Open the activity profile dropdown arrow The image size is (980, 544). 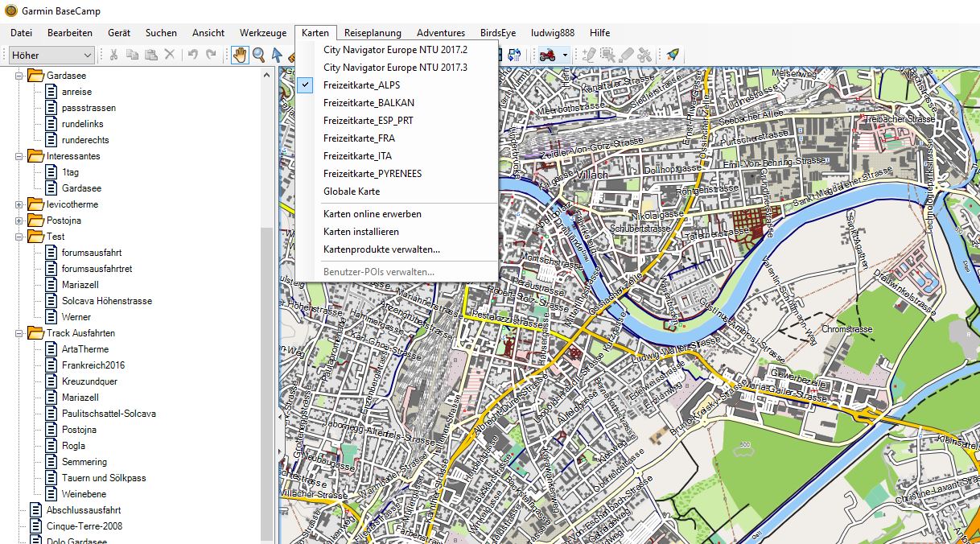point(566,55)
